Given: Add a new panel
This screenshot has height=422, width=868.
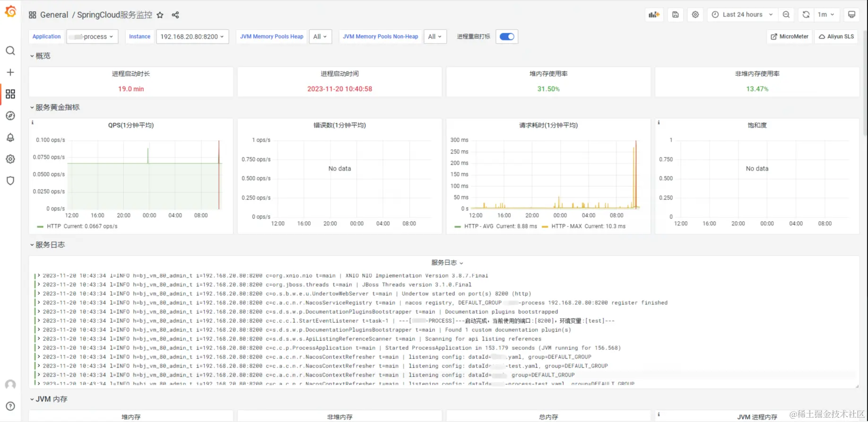Looking at the screenshot, I should 654,15.
